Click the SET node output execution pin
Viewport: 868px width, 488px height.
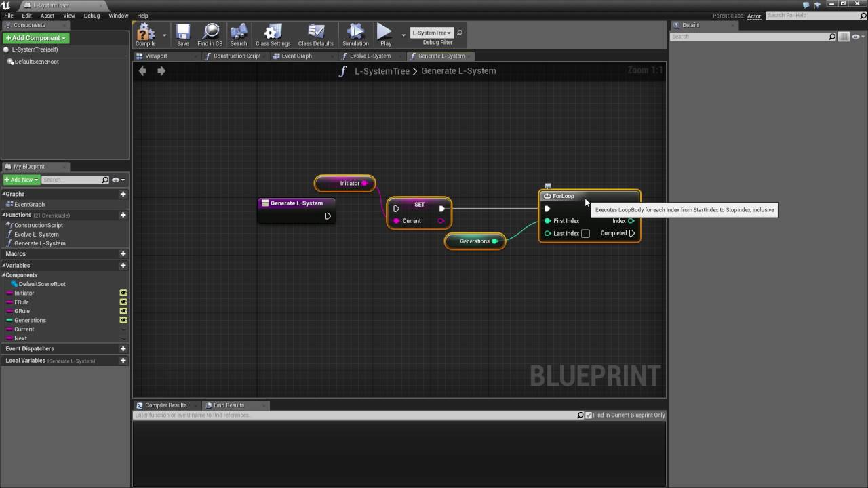pyautogui.click(x=441, y=209)
